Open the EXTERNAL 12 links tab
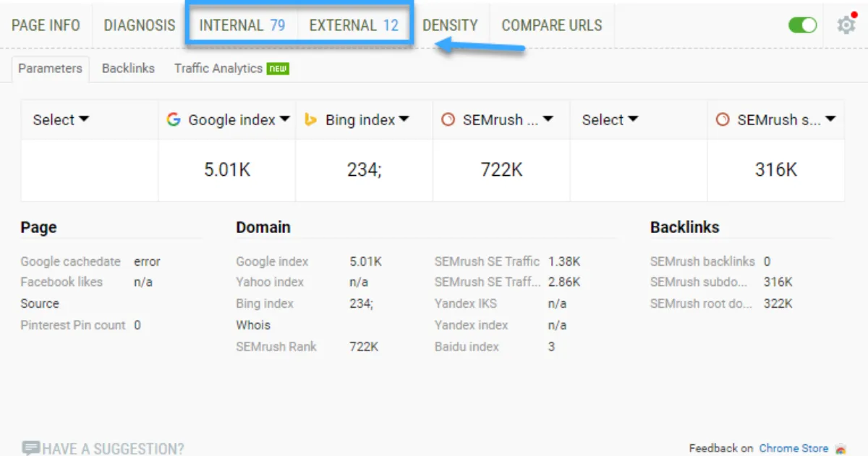This screenshot has height=456, width=868. tap(354, 25)
